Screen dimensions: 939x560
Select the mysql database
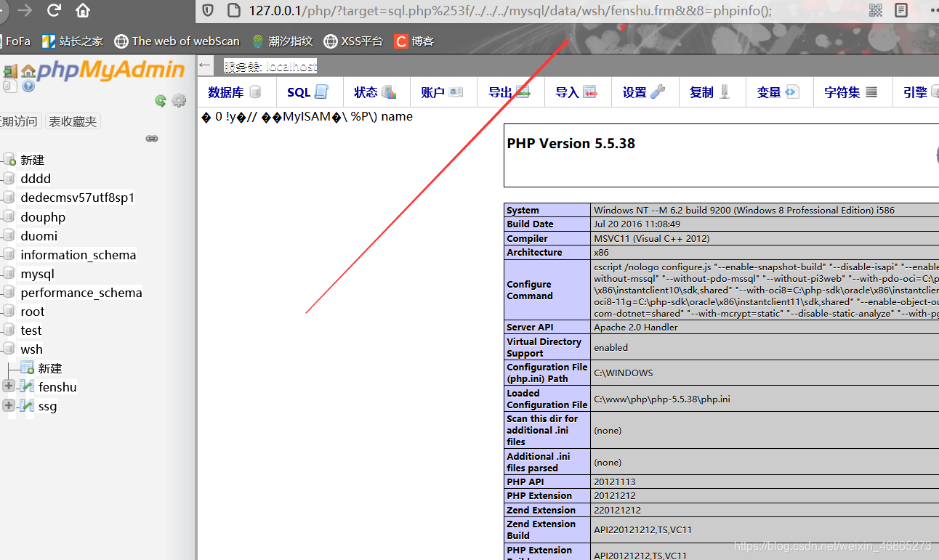(x=37, y=274)
